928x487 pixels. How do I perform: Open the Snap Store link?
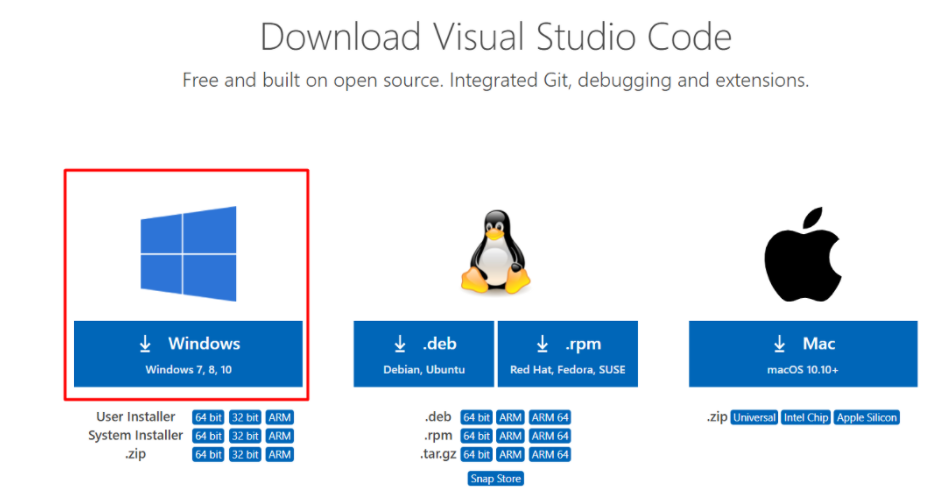[x=496, y=478]
